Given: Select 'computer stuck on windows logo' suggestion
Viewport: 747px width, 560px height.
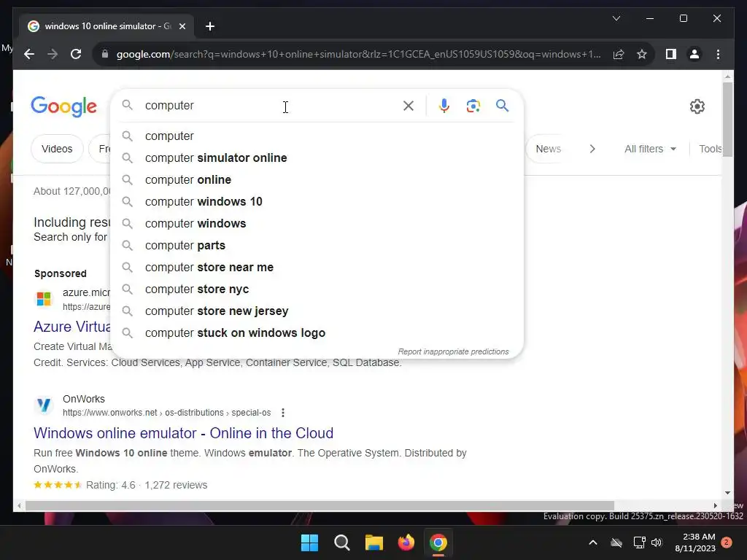Looking at the screenshot, I should [317, 333].
